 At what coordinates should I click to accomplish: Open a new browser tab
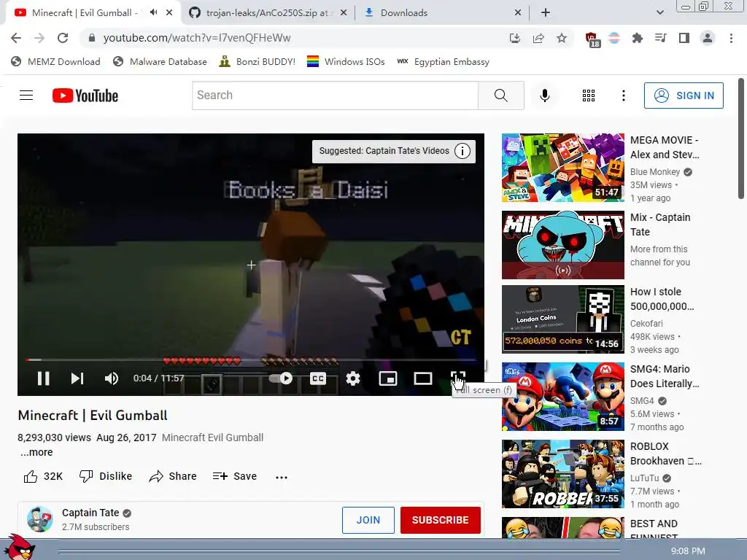(546, 13)
